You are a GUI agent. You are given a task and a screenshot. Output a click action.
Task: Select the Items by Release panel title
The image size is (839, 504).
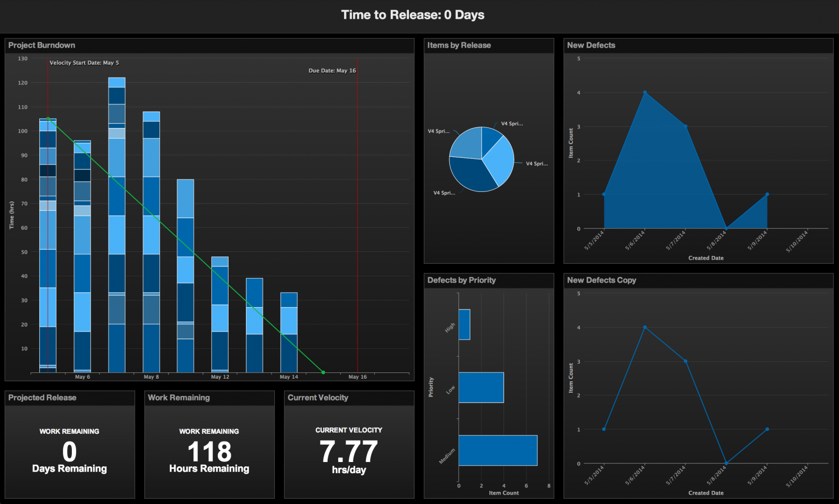point(459,46)
